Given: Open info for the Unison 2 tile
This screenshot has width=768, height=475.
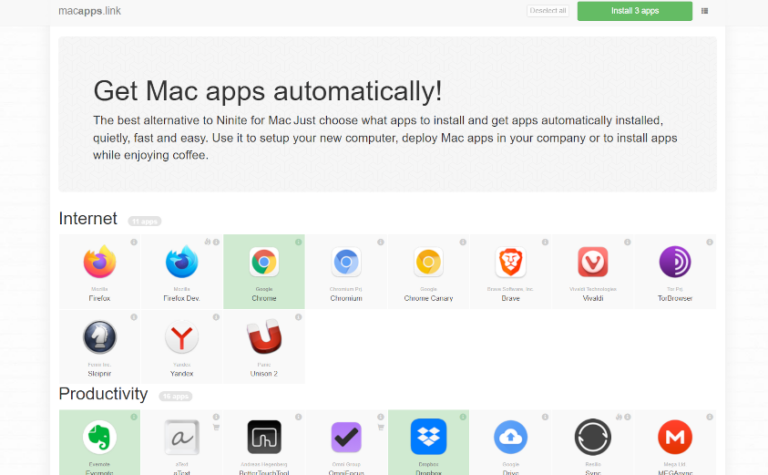Looking at the screenshot, I should [x=298, y=317].
